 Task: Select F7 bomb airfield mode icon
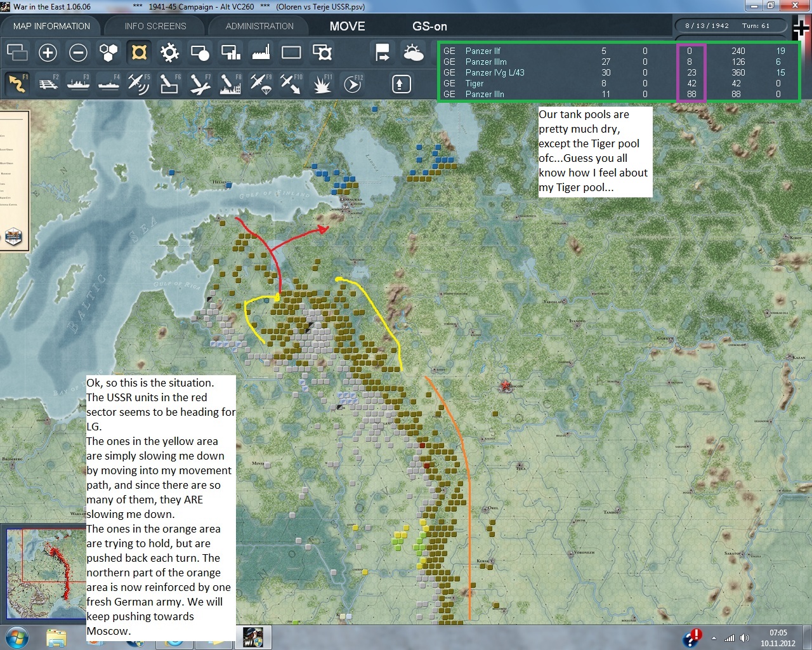coord(200,83)
